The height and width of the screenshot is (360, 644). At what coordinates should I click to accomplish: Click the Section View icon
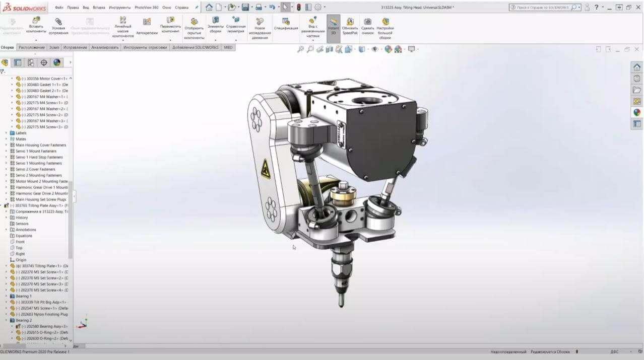tap(330, 49)
